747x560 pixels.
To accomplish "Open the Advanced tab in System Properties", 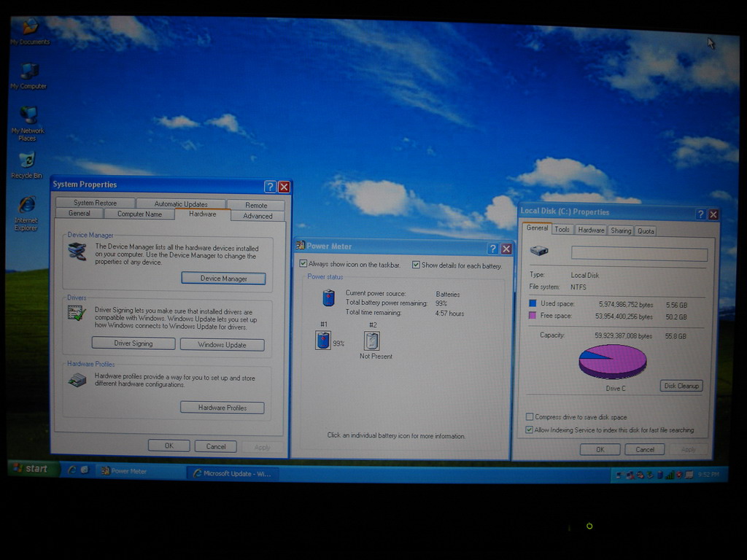I will [x=258, y=216].
